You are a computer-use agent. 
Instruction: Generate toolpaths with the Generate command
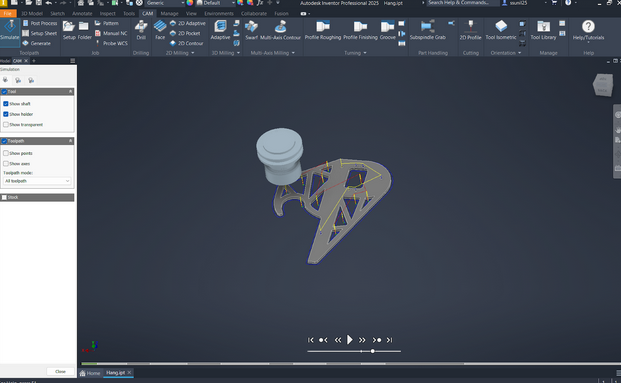[x=36, y=43]
